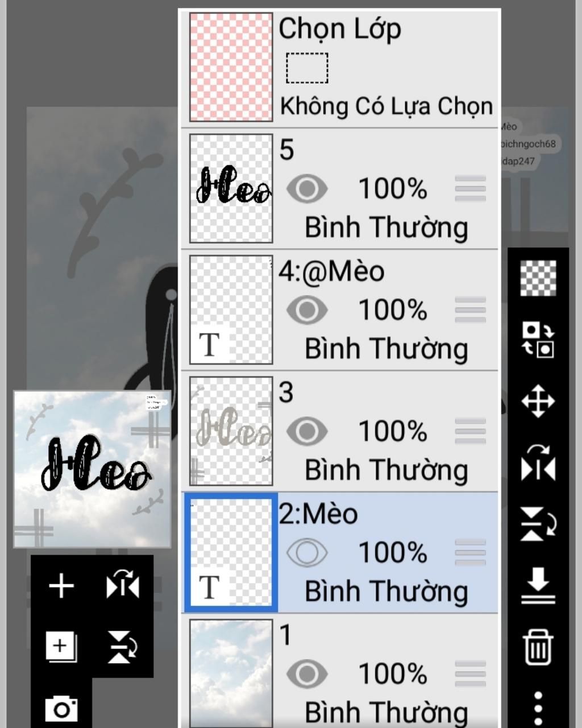
Task: Open Bình Thường blend mode for layer 3
Action: pyautogui.click(x=386, y=470)
